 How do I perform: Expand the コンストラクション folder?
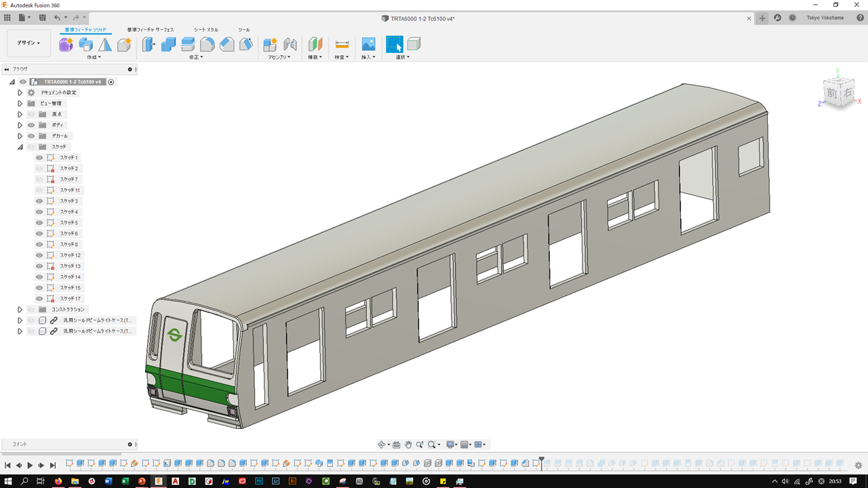tap(20, 310)
